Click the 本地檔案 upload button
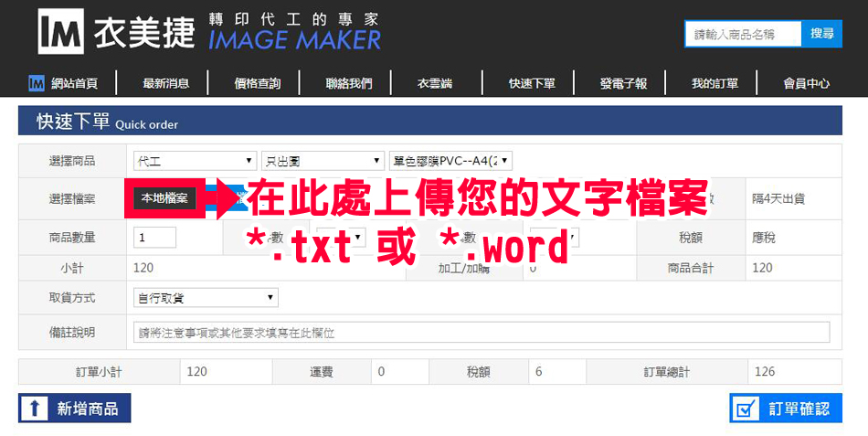 pyautogui.click(x=164, y=198)
